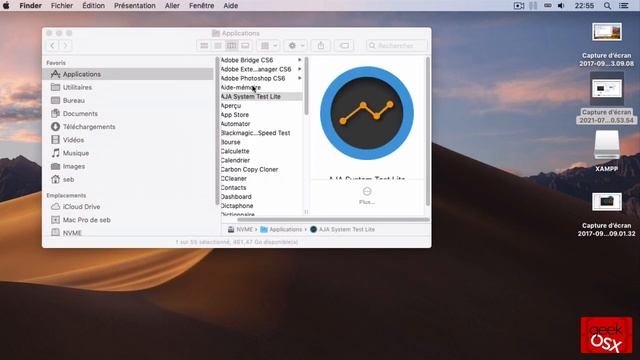
Task: Go forward in Finder window
Action: point(65,45)
